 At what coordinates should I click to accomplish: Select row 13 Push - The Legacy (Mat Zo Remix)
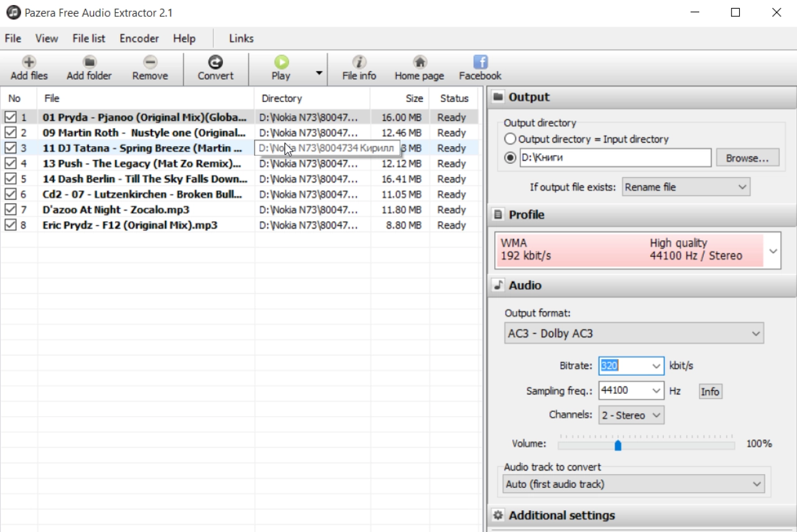tap(240, 164)
